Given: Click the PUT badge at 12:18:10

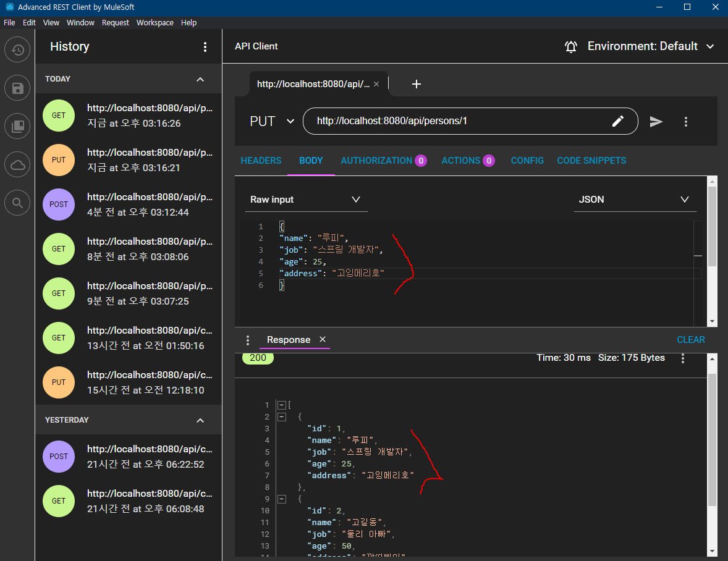Looking at the screenshot, I should [59, 383].
